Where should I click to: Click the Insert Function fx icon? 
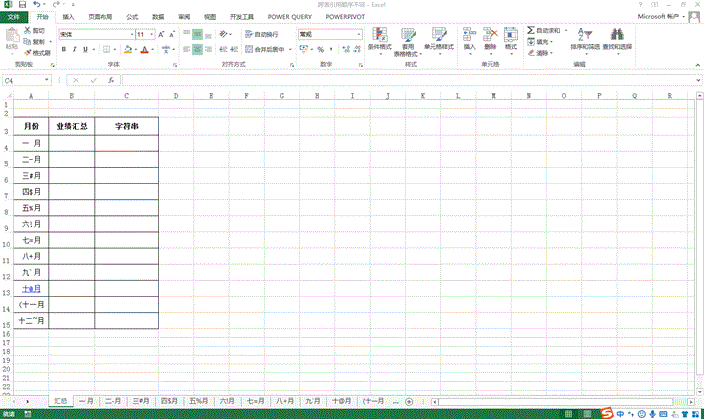[x=111, y=80]
